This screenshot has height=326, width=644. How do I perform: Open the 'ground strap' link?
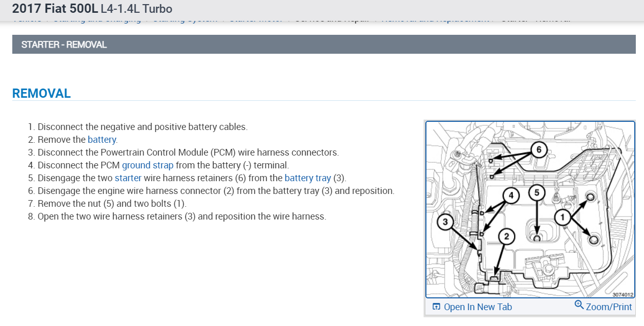(147, 165)
